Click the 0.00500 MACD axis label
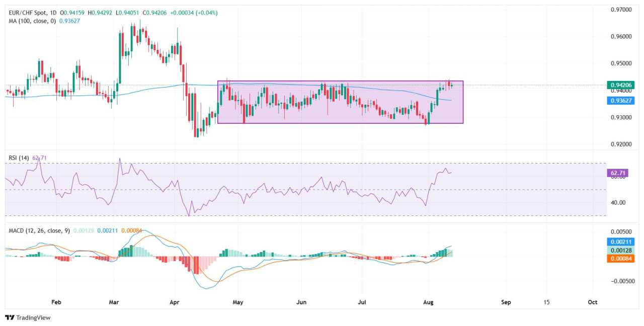 coord(621,232)
